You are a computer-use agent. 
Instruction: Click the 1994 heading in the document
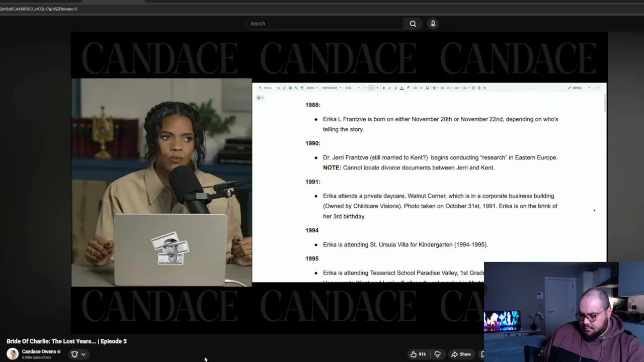(x=311, y=230)
